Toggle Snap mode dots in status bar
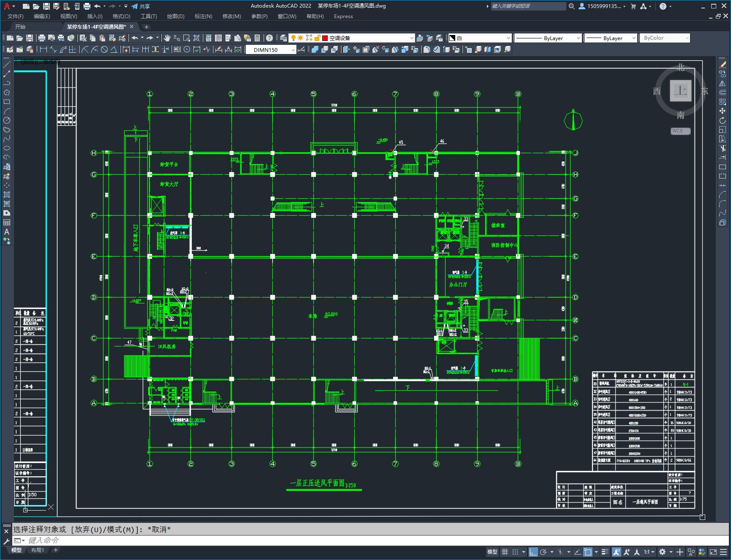 [515, 552]
